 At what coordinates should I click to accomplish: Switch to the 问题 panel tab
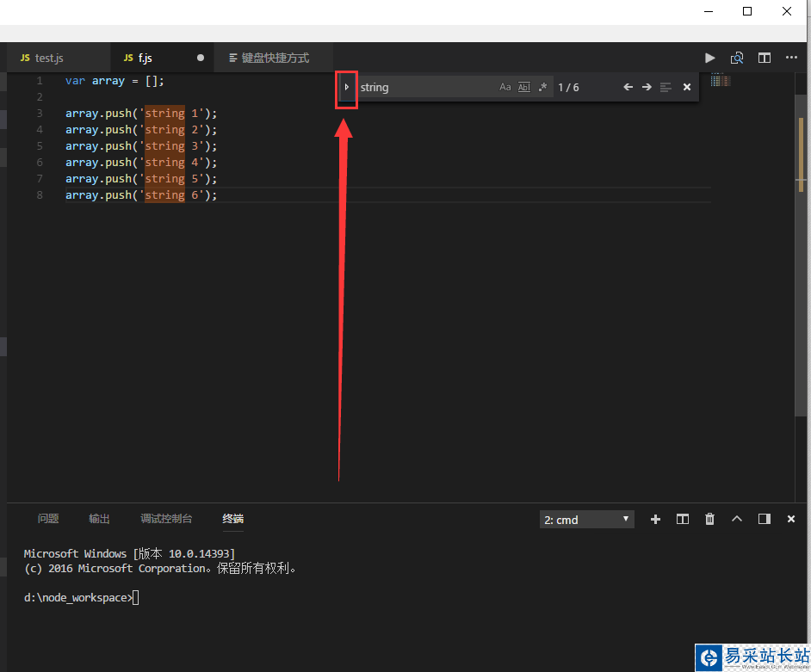coord(48,519)
